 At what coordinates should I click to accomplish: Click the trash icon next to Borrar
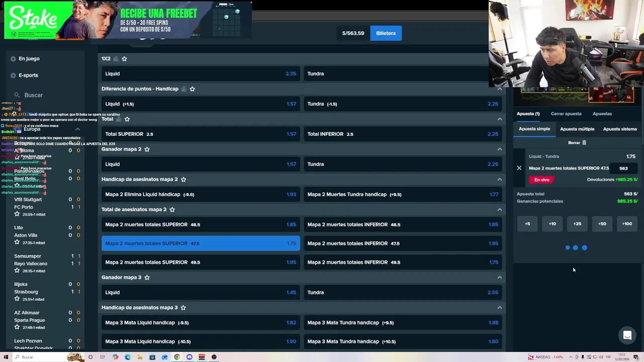(x=584, y=143)
